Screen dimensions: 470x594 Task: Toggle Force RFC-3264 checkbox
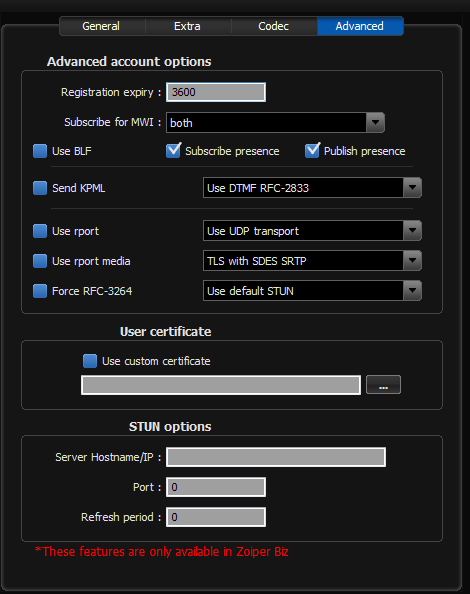[x=40, y=291]
